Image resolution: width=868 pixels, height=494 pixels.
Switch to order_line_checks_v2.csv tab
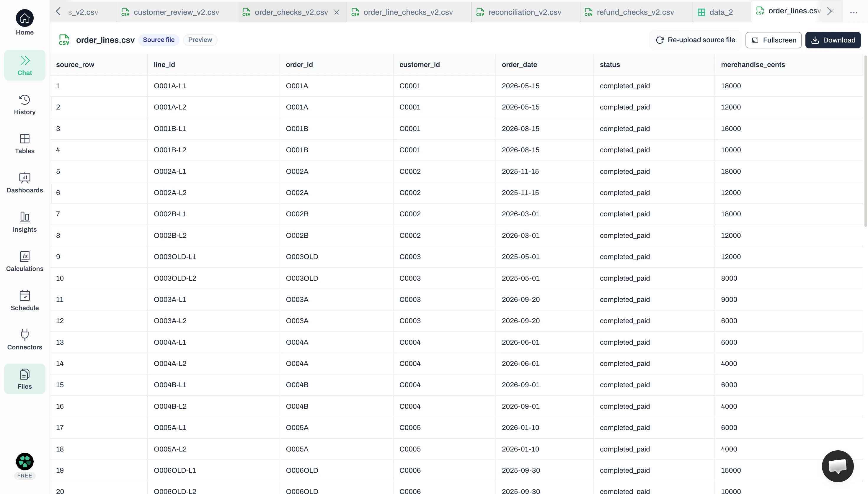409,12
